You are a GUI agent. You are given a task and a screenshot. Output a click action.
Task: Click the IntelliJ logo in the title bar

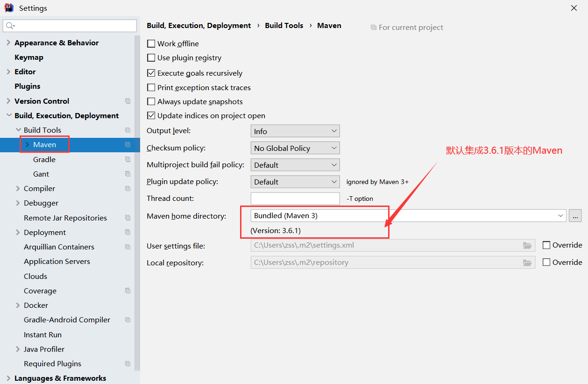[9, 8]
